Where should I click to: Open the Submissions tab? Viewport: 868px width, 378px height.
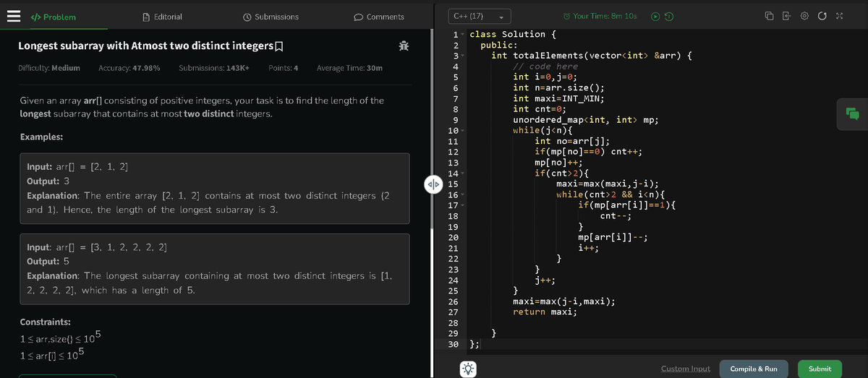[271, 17]
